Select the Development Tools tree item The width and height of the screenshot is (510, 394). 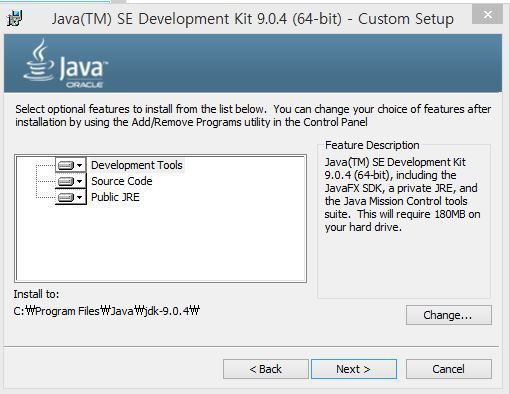point(137,165)
